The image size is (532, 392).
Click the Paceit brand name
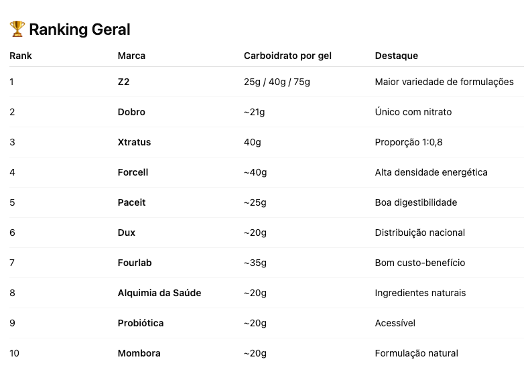131,202
